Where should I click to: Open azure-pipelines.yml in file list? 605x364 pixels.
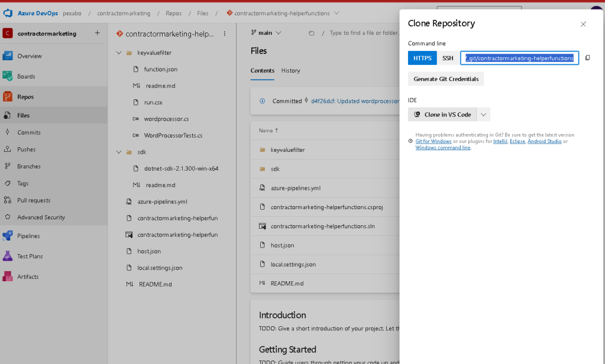(x=296, y=188)
